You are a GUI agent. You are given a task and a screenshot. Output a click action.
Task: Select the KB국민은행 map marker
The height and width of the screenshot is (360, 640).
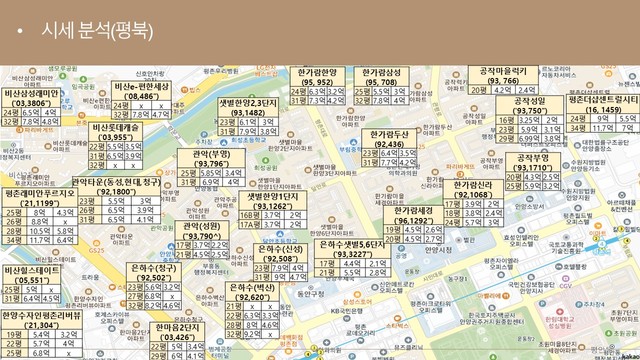point(347,319)
